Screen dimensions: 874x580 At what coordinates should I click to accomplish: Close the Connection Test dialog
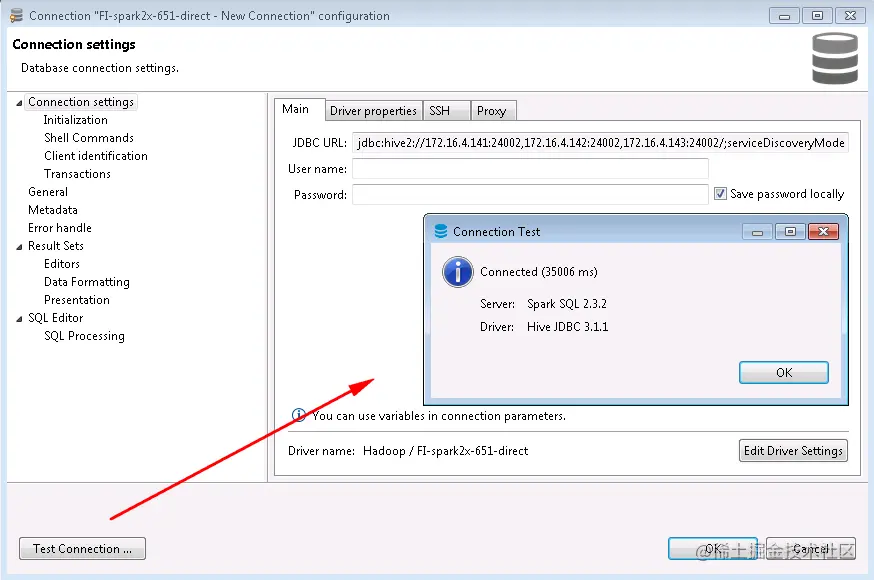tap(823, 231)
